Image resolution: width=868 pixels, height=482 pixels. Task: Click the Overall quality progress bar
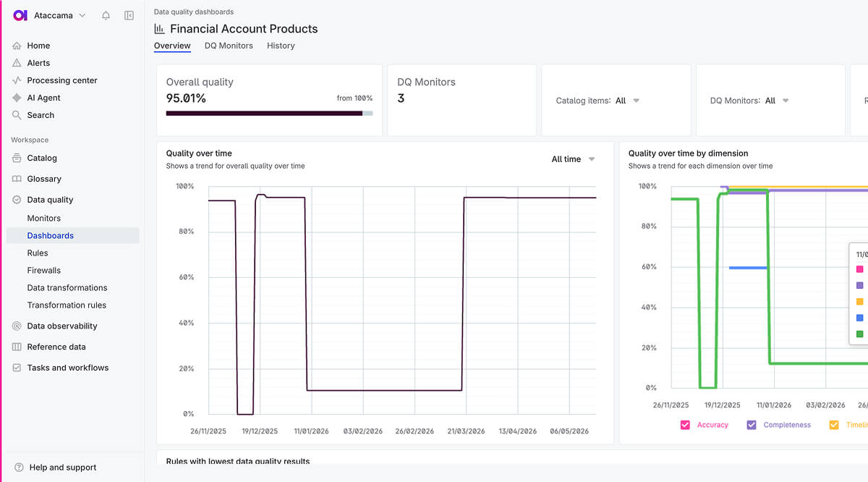(270, 114)
